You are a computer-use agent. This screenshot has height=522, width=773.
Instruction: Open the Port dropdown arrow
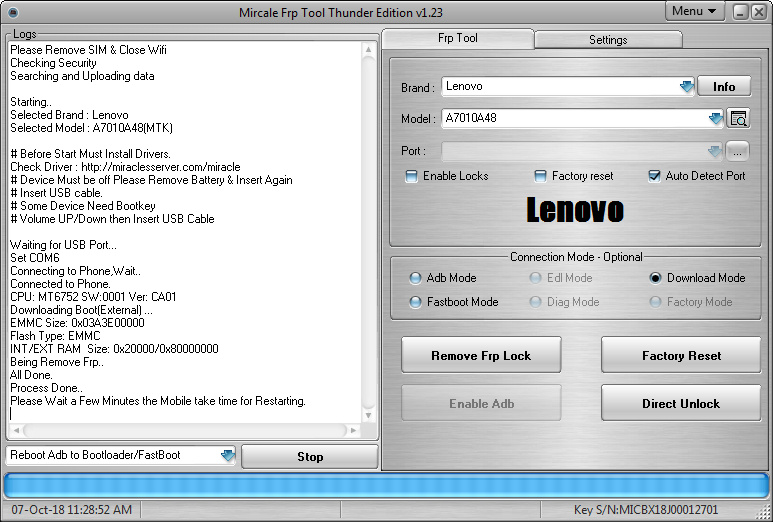tap(714, 151)
